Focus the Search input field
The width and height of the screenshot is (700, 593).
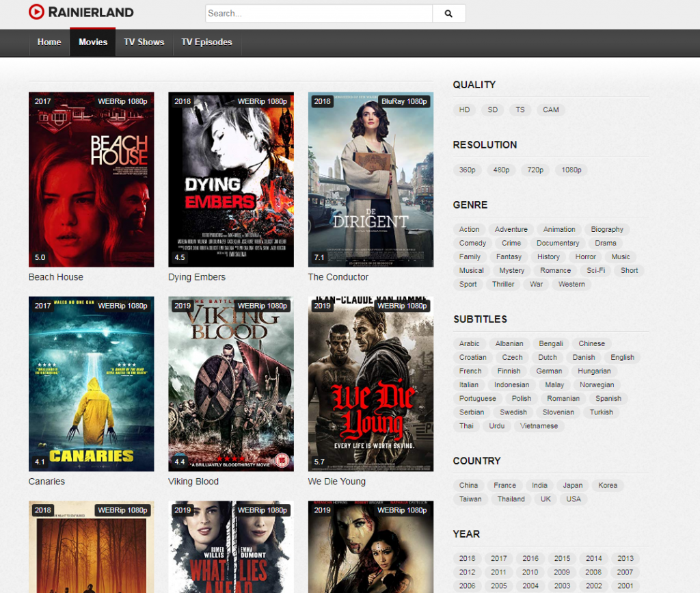point(319,14)
